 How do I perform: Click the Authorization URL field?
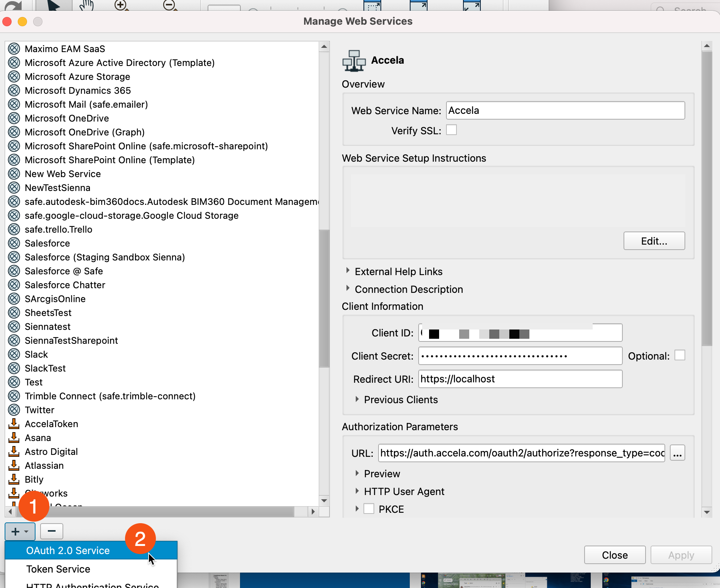point(522,453)
